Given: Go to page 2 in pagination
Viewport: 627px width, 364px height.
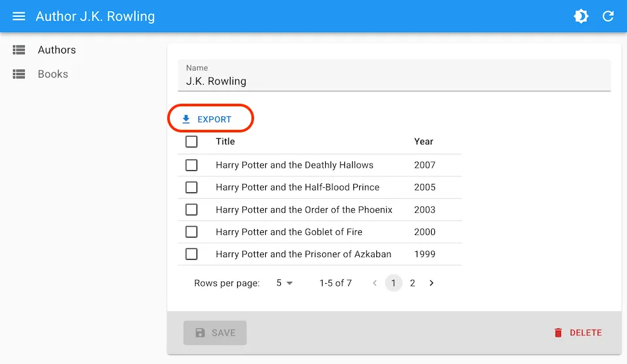Looking at the screenshot, I should (x=412, y=283).
